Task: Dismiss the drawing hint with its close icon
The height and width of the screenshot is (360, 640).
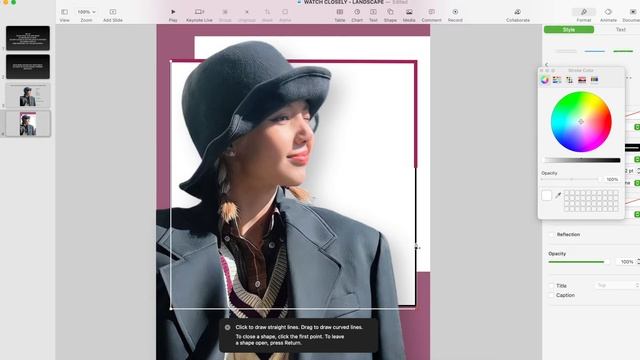Action: [227, 327]
